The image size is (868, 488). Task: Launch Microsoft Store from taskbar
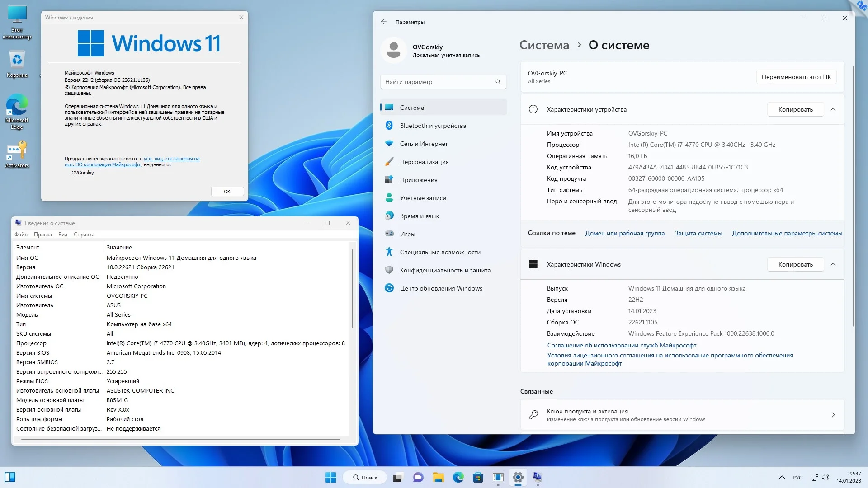(478, 477)
